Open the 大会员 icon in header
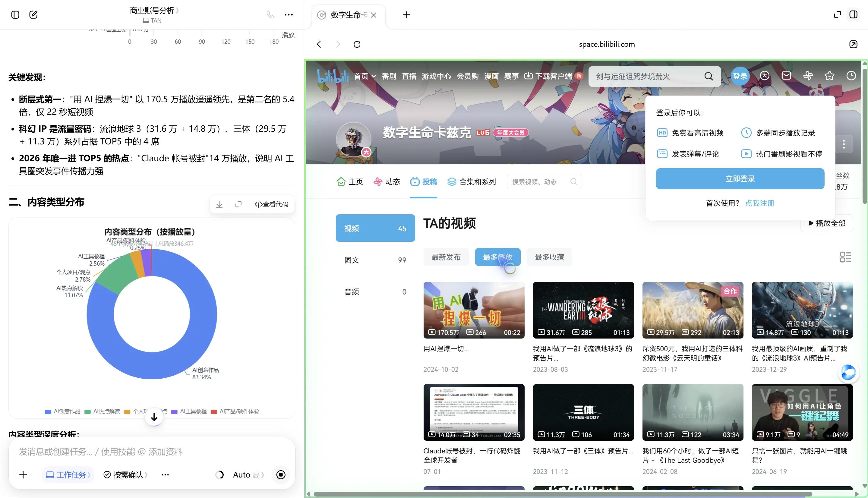This screenshot has width=868, height=498. tap(765, 76)
